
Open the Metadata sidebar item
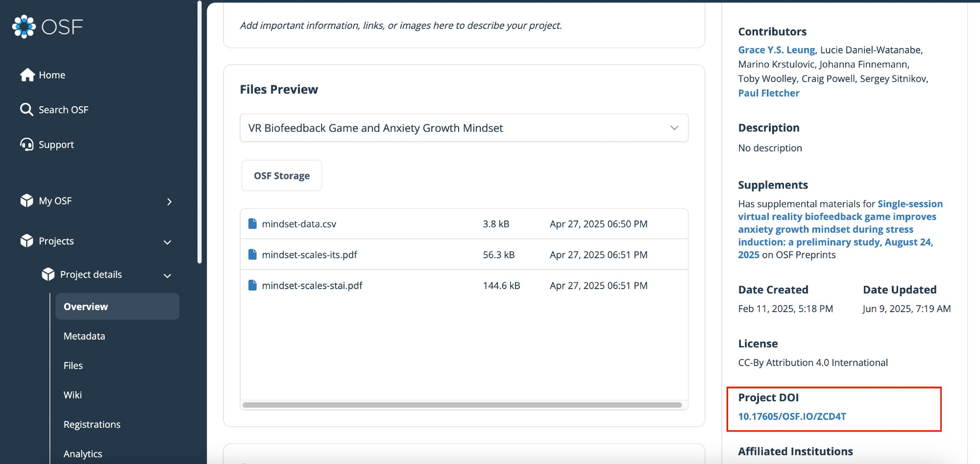[x=84, y=336]
